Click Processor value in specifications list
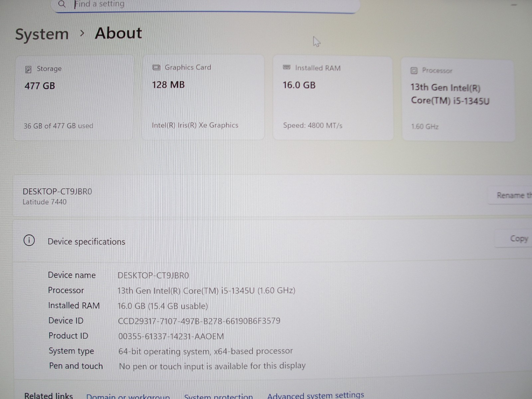 (x=206, y=291)
